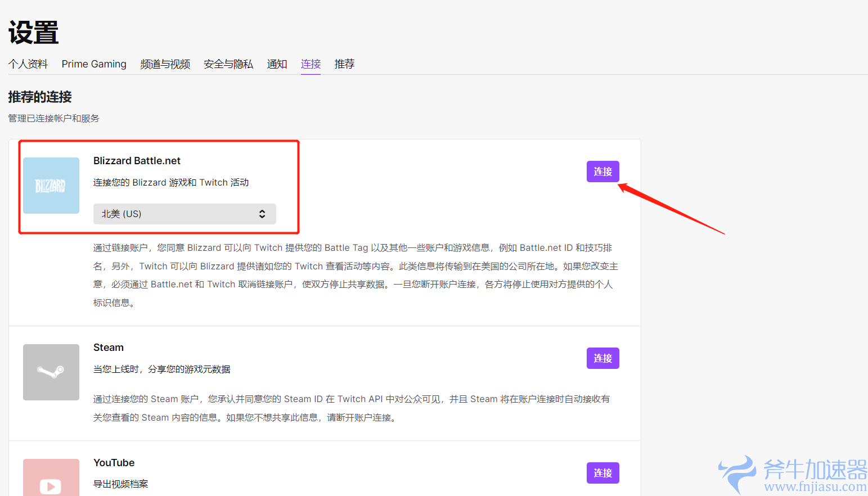868x496 pixels.
Task: Click the stepper arrows on the region selector
Action: pos(262,214)
